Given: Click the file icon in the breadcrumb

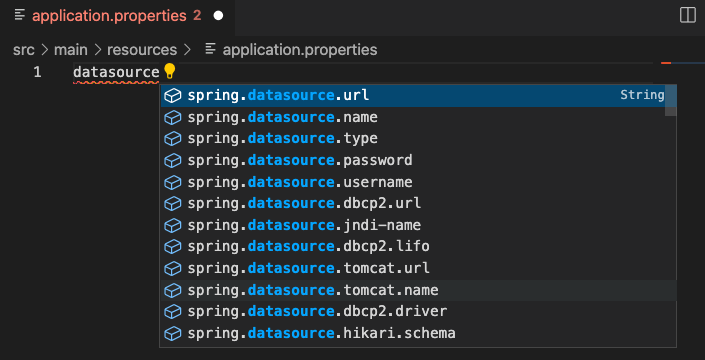Looking at the screenshot, I should point(210,49).
